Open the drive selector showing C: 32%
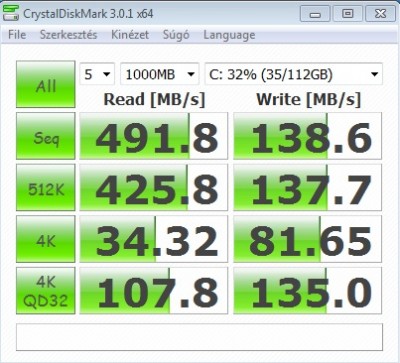The image size is (400, 363). tap(293, 74)
